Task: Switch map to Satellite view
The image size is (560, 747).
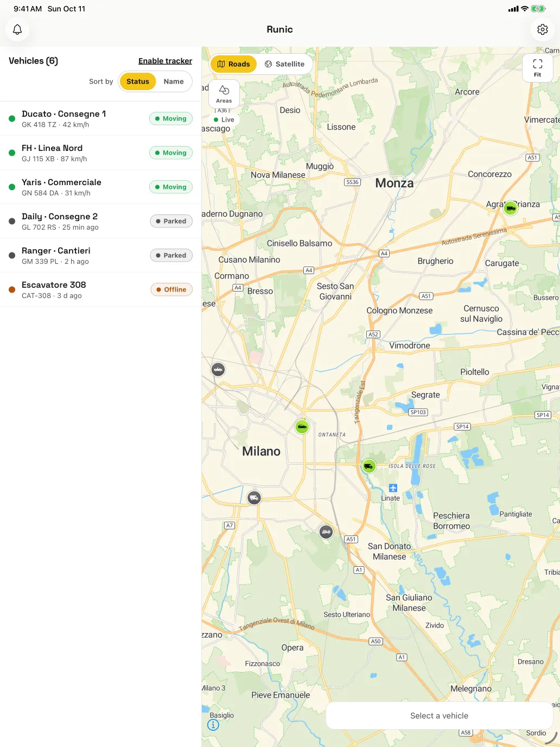Action: pos(284,64)
